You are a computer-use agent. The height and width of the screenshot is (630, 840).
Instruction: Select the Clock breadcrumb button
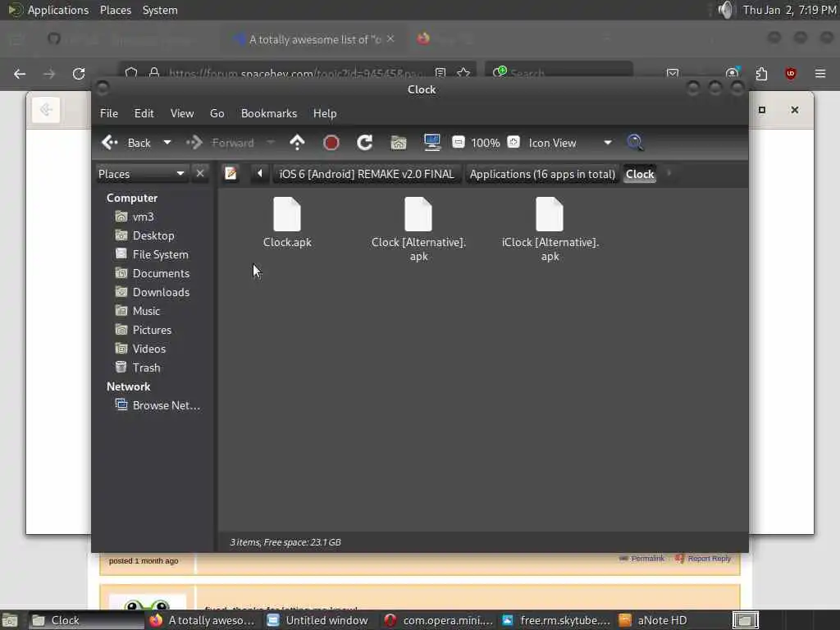pos(640,174)
